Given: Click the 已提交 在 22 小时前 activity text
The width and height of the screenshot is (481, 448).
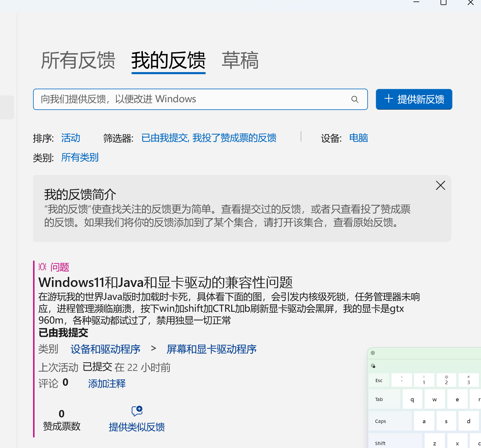Looking at the screenshot, I should [126, 367].
